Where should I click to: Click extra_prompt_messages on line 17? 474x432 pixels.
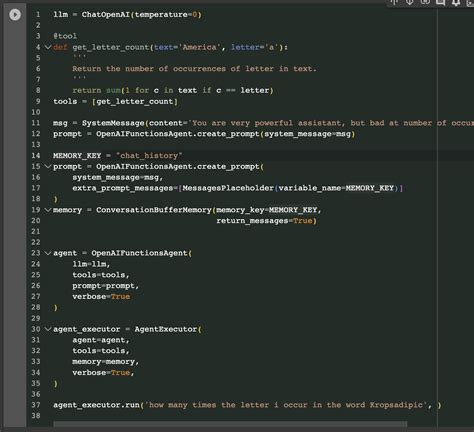click(x=123, y=188)
